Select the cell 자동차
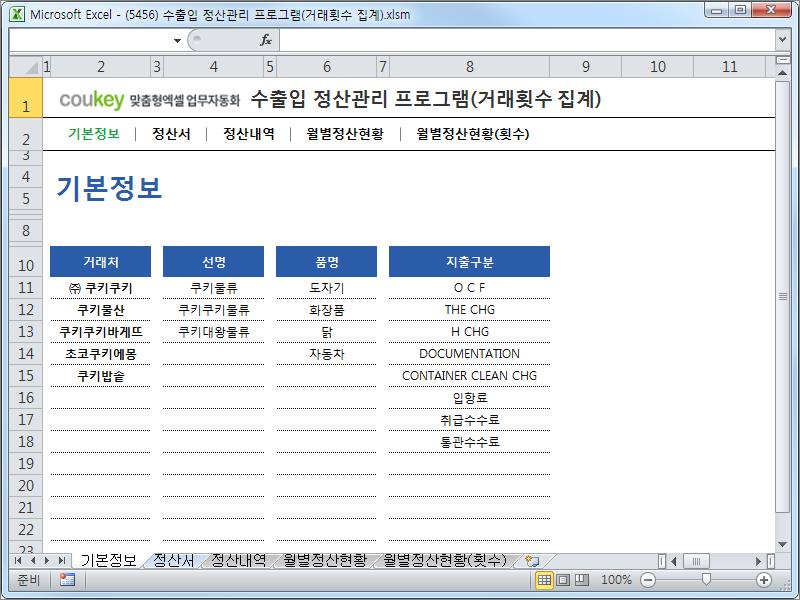Viewport: 800px width, 600px height. tap(327, 354)
